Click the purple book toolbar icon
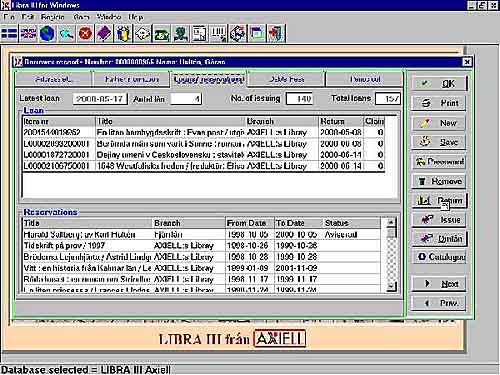 tap(104, 34)
